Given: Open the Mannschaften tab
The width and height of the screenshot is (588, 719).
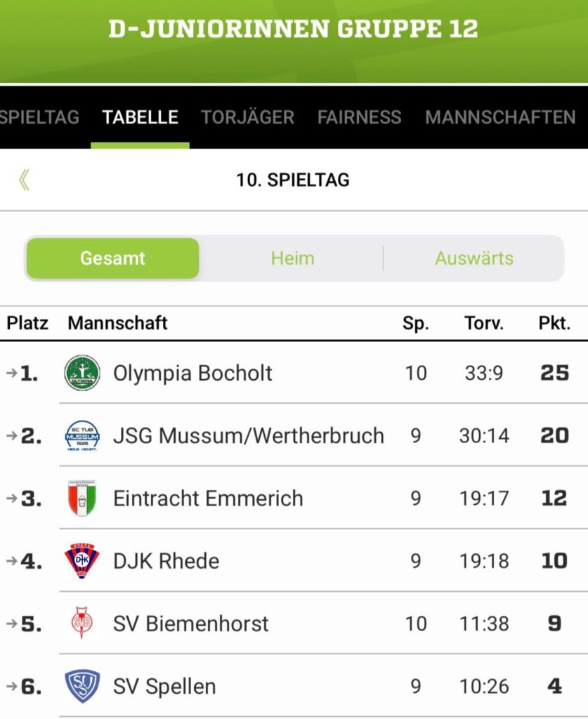Looking at the screenshot, I should pyautogui.click(x=500, y=117).
